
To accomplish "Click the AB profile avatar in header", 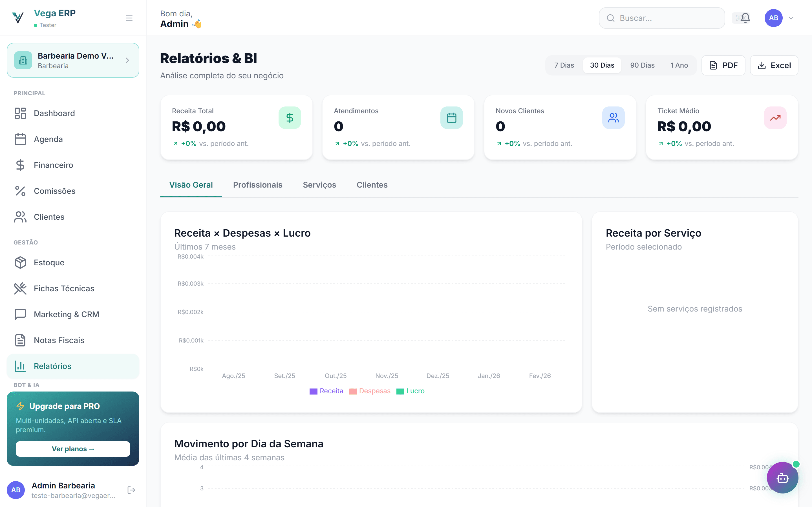I will pos(773,18).
